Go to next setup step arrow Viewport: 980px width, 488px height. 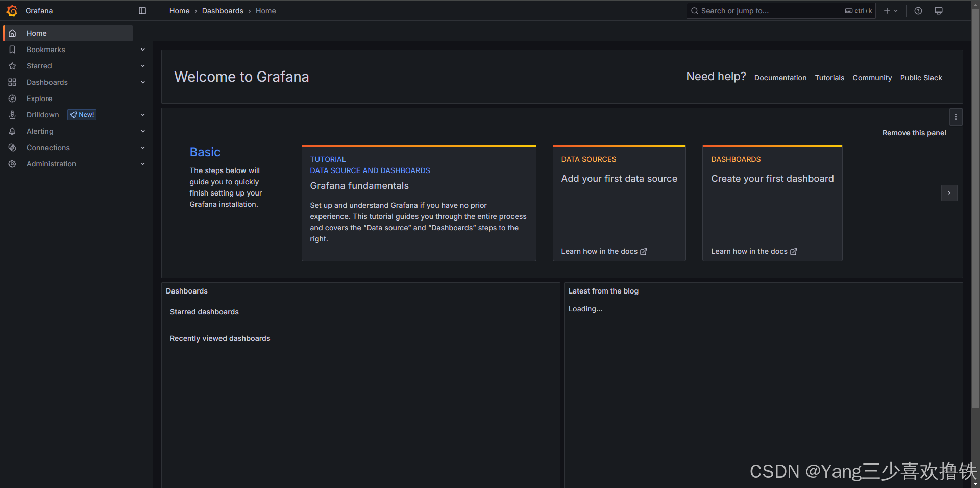949,193
